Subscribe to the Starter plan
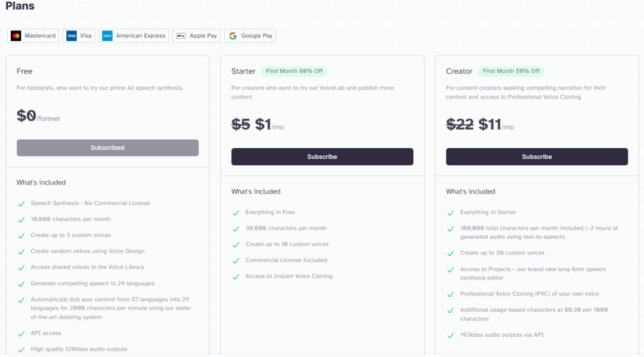Screen dimensions: 644x357 pos(322,156)
